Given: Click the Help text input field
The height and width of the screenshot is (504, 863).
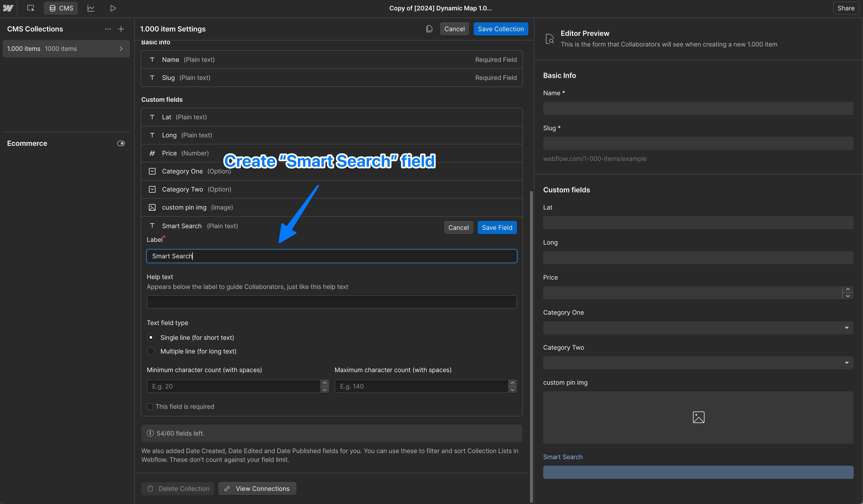Looking at the screenshot, I should click(332, 302).
